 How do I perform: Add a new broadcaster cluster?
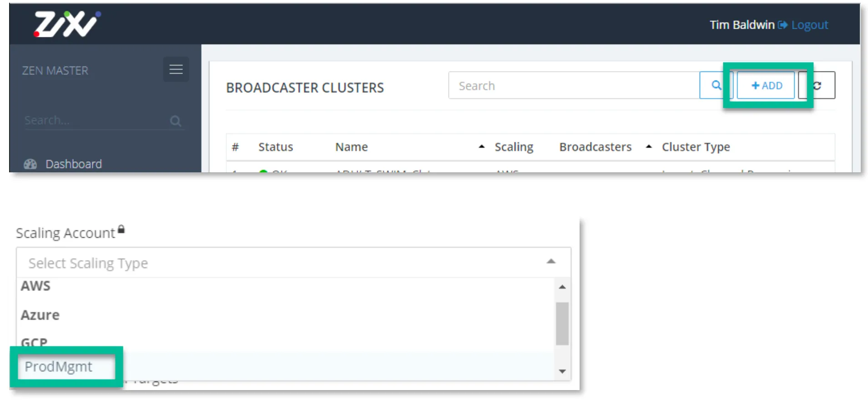tap(766, 85)
